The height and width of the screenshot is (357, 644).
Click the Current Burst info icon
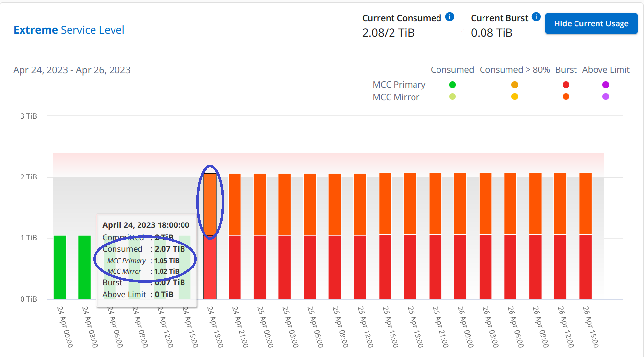pyautogui.click(x=536, y=17)
